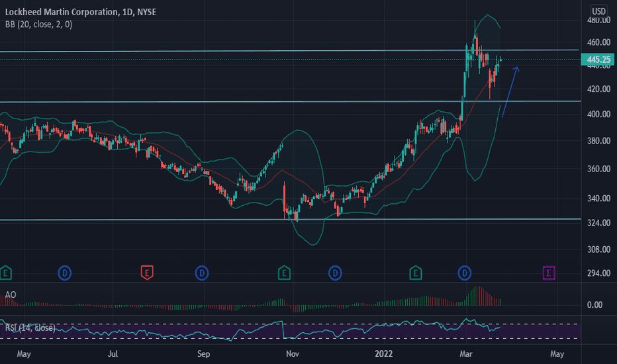Click the RSI (14, close) indicator label
This screenshot has height=364, width=617.
(x=30, y=328)
